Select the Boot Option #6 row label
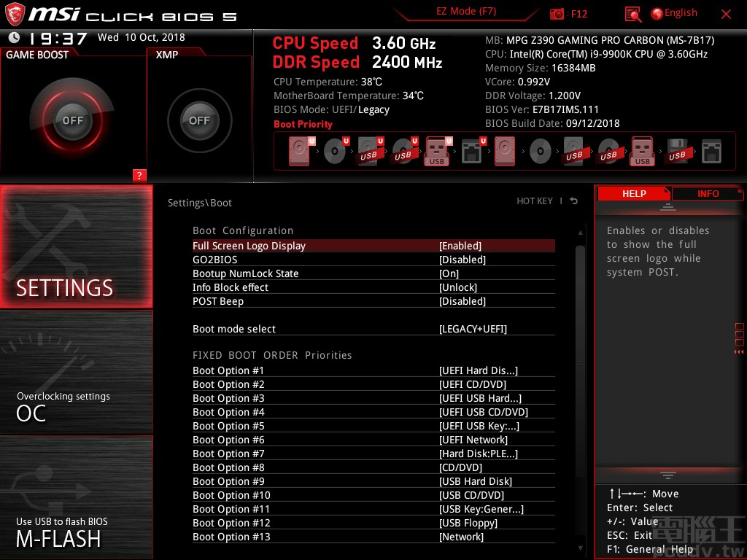The image size is (747, 560). (228, 440)
